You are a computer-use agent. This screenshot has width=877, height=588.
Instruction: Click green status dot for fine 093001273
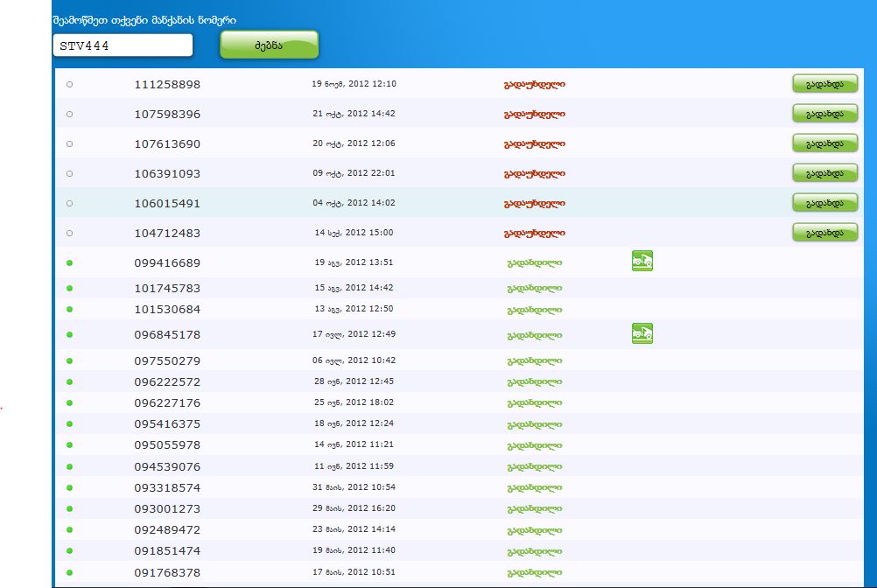69,508
